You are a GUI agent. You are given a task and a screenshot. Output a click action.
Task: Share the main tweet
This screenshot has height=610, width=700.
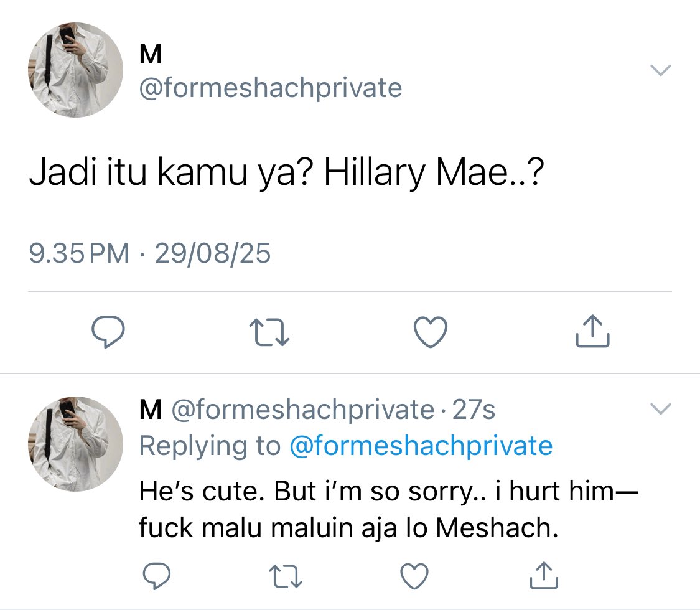590,331
